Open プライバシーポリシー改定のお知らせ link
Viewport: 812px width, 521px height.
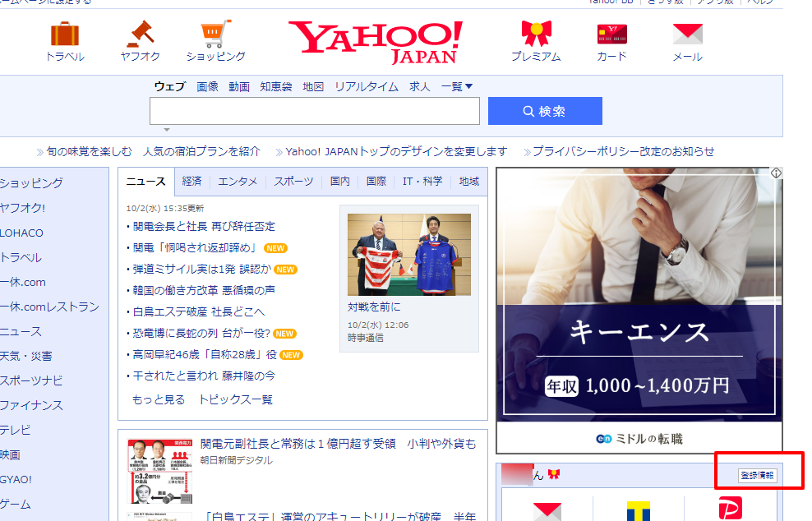[x=624, y=151]
